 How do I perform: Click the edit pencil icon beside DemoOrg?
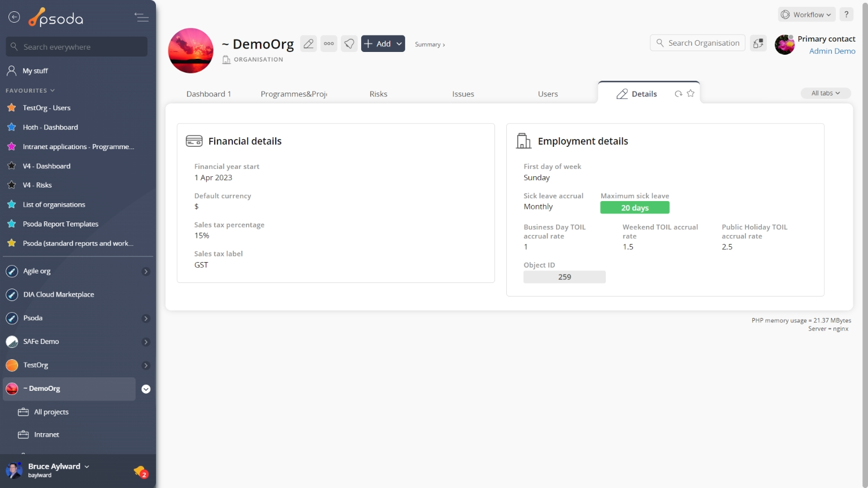click(x=309, y=43)
